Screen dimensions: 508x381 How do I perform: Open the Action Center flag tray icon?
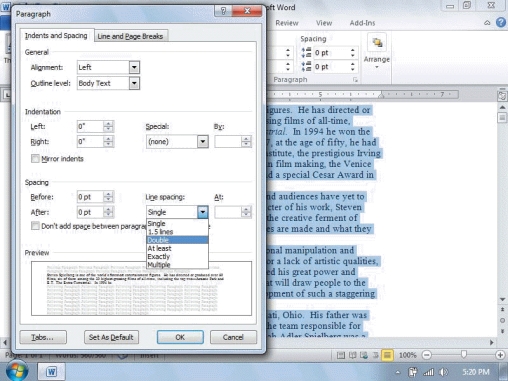point(413,372)
